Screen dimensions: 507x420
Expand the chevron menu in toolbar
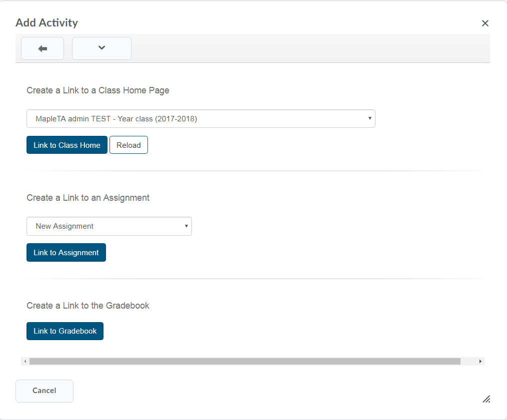[101, 48]
